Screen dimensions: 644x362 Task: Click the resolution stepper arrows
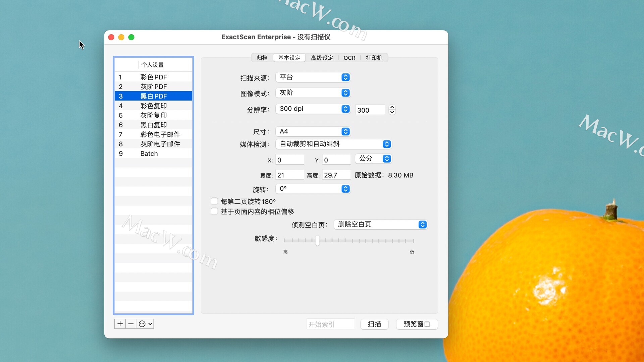[x=392, y=110]
